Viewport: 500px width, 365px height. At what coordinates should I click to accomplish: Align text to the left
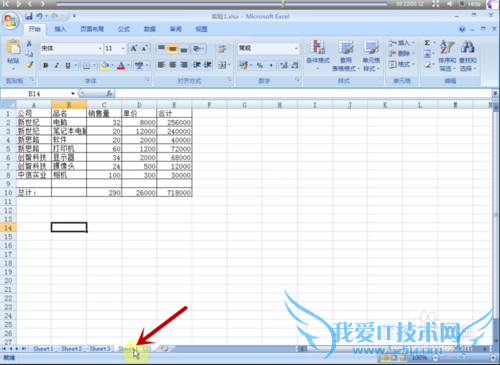161,65
